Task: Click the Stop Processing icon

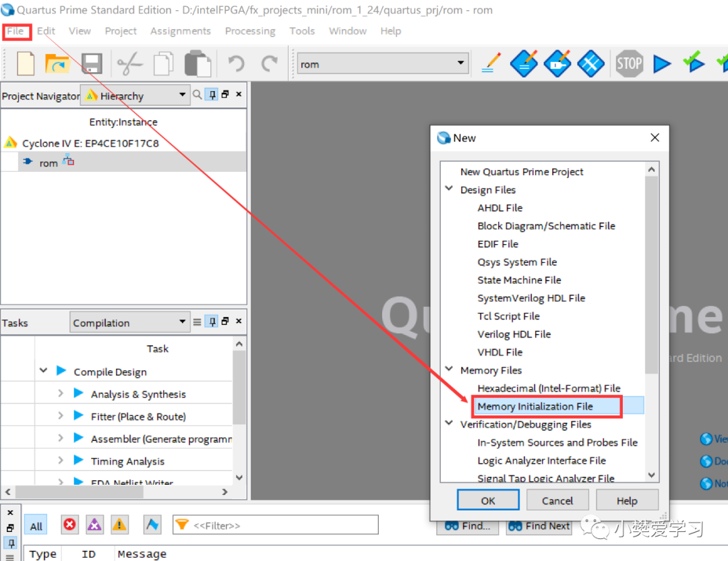Action: click(x=629, y=63)
